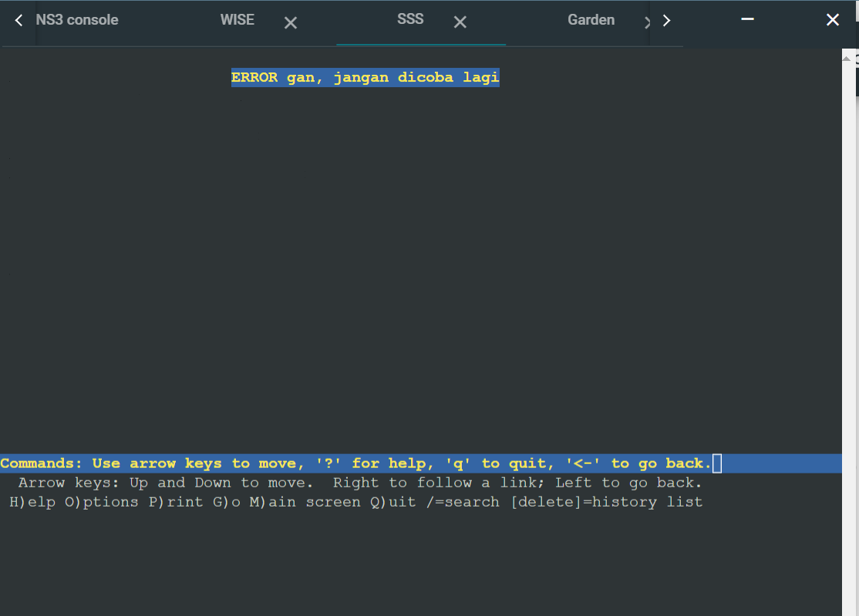The height and width of the screenshot is (616, 859).
Task: Click the Q)uit command text
Action: coord(393,501)
